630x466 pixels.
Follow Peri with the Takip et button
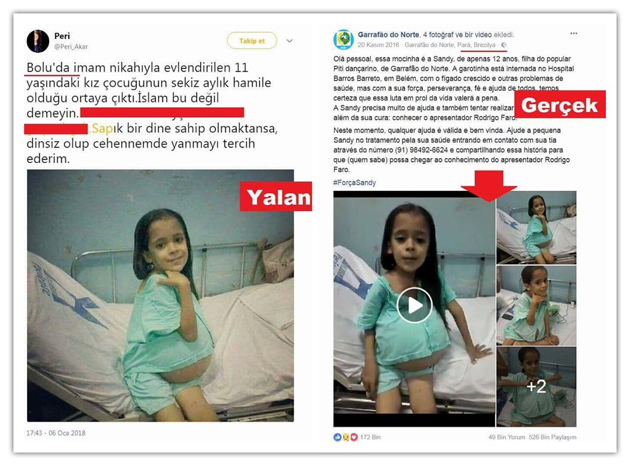tap(252, 41)
